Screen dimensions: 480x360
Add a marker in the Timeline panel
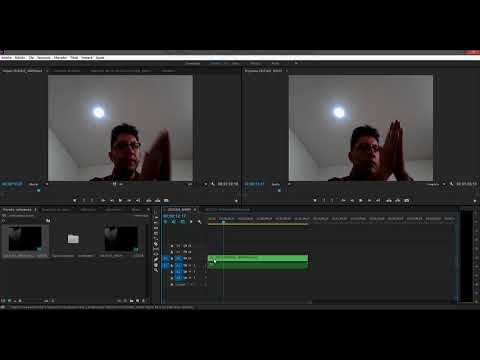(x=191, y=222)
